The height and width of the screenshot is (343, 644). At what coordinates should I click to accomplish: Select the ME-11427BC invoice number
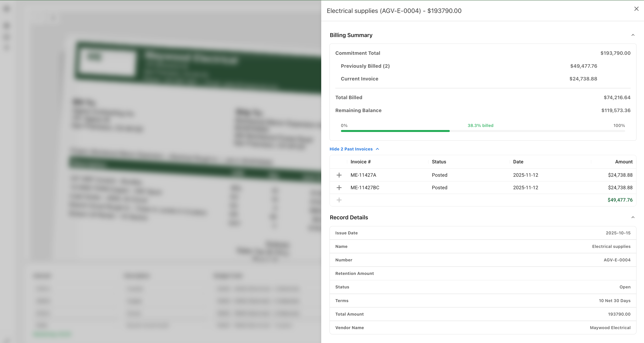(365, 188)
